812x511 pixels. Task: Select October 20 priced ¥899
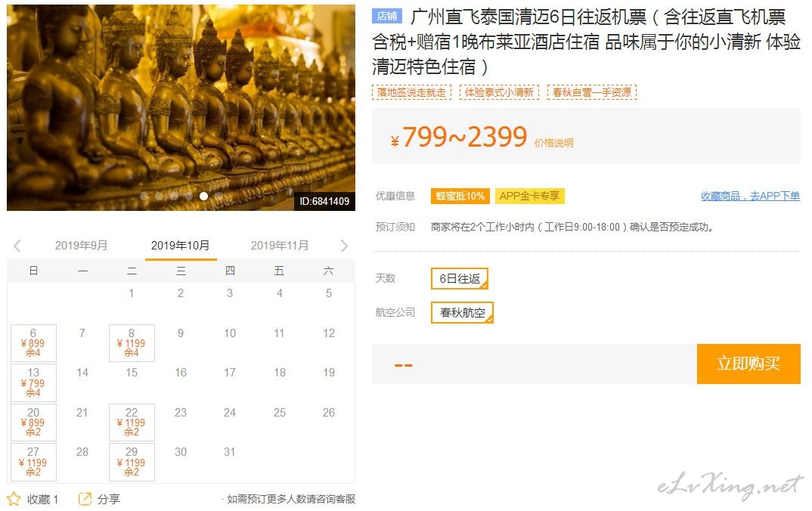coord(33,422)
